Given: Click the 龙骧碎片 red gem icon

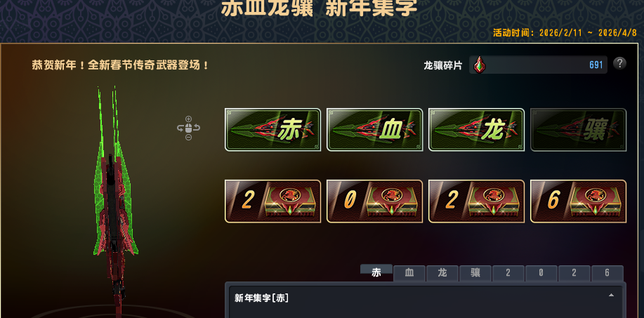Looking at the screenshot, I should pyautogui.click(x=478, y=65).
